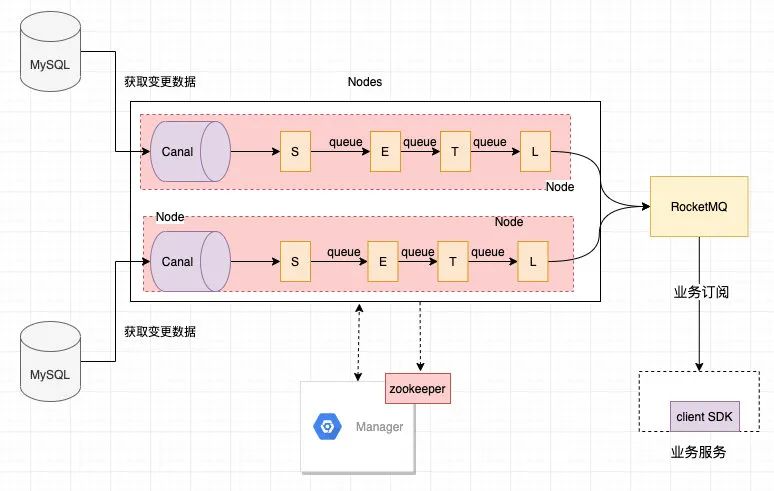774x491 pixels.
Task: Select the L box in upper node
Action: (535, 151)
